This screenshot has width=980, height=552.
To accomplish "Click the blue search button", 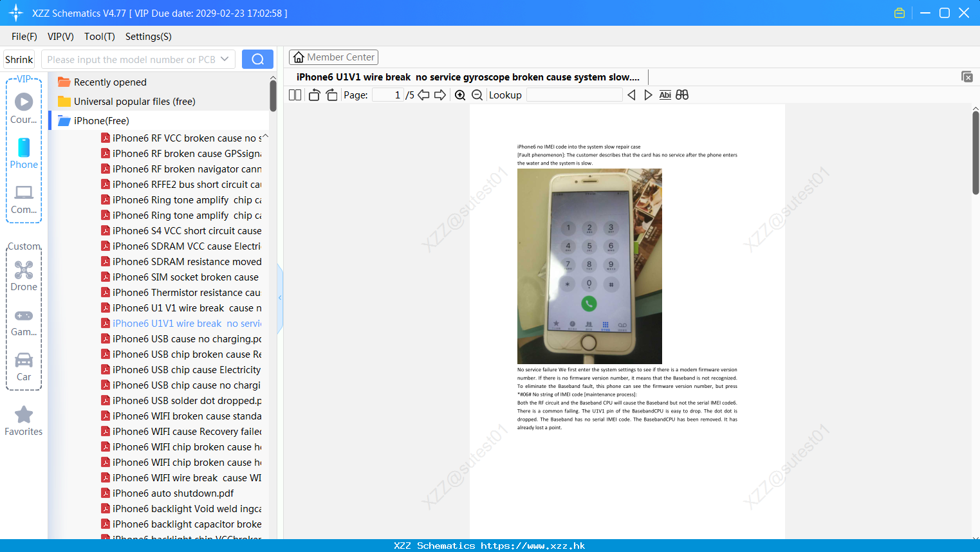I will (257, 59).
